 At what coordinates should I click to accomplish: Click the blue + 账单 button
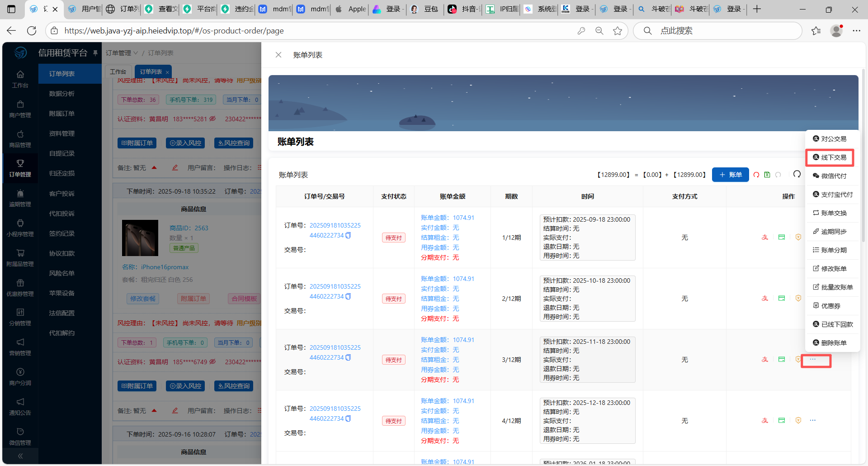tap(730, 175)
